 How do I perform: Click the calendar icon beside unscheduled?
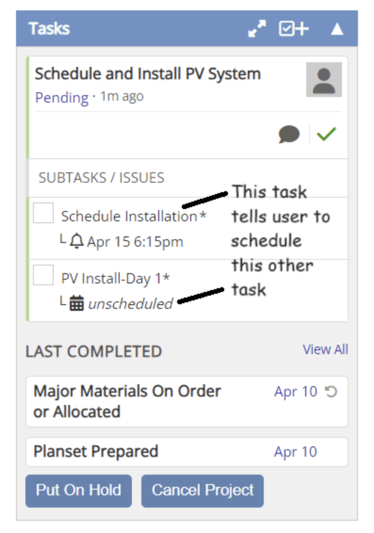[76, 303]
